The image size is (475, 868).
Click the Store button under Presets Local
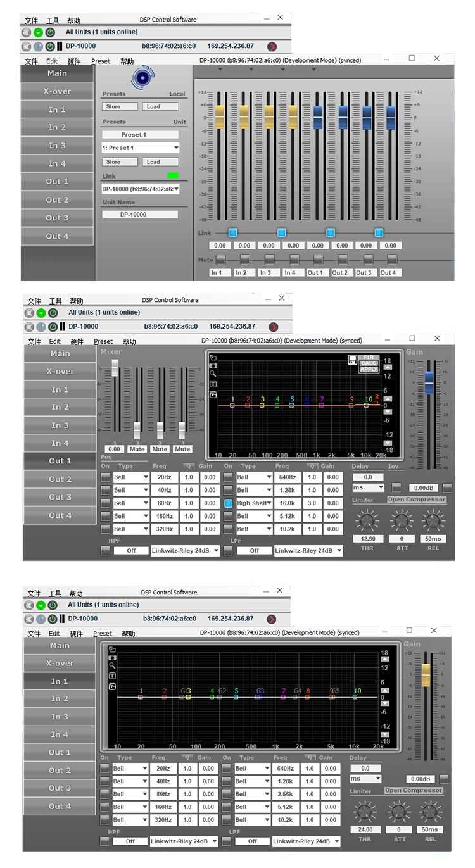120,106
